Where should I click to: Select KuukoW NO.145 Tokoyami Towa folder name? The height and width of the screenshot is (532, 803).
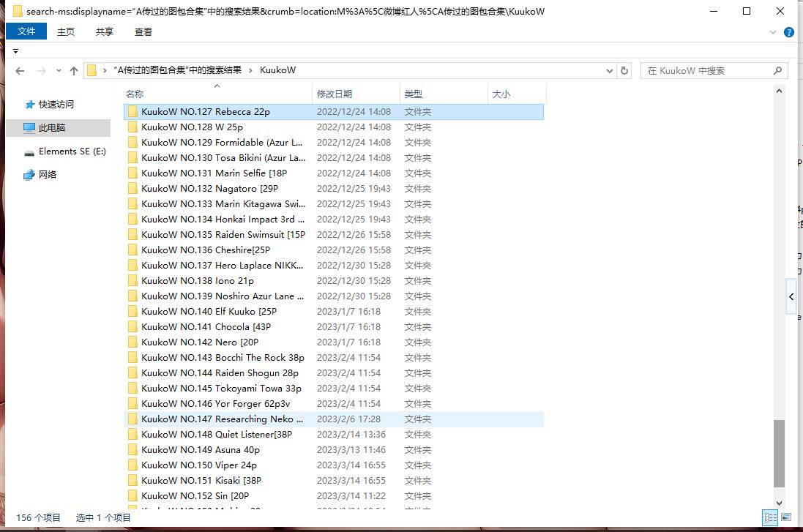(221, 388)
